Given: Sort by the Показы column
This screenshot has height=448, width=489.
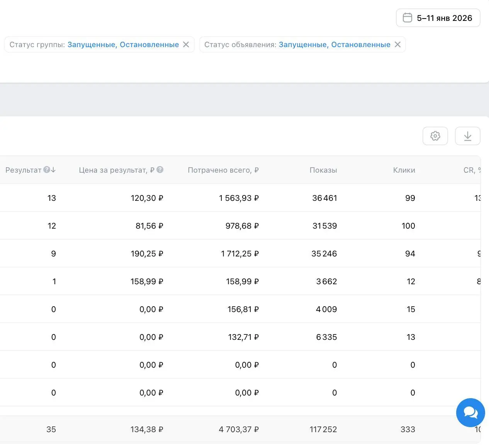Looking at the screenshot, I should (x=323, y=170).
